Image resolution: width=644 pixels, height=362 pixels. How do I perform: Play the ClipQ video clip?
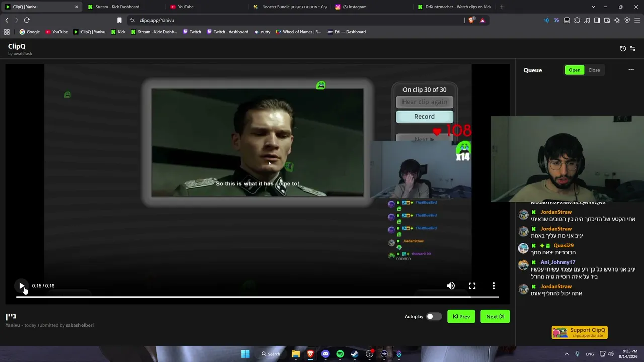[x=22, y=286]
